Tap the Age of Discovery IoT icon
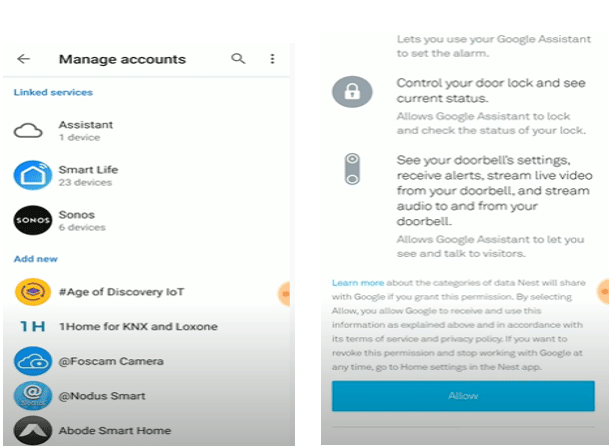This screenshot has width=614, height=448. [x=33, y=292]
